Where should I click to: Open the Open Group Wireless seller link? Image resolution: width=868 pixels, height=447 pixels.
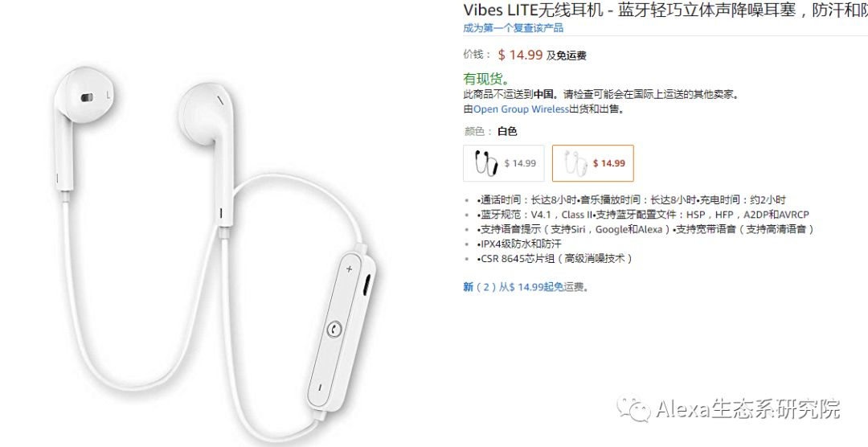(x=521, y=109)
